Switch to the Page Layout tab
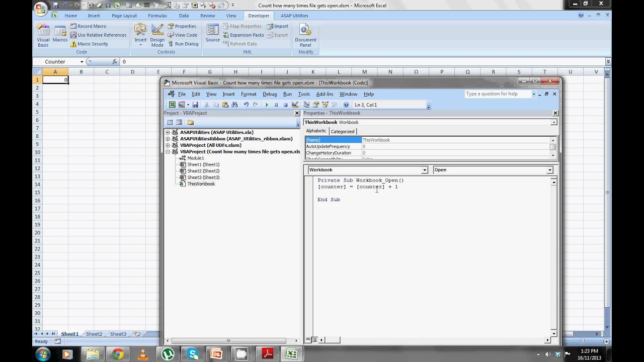Screen dimensions: 644x362 click(x=124, y=16)
